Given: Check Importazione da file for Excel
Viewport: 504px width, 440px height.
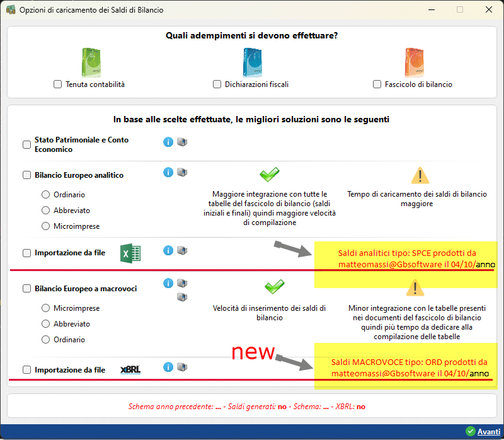Looking at the screenshot, I should click(26, 253).
